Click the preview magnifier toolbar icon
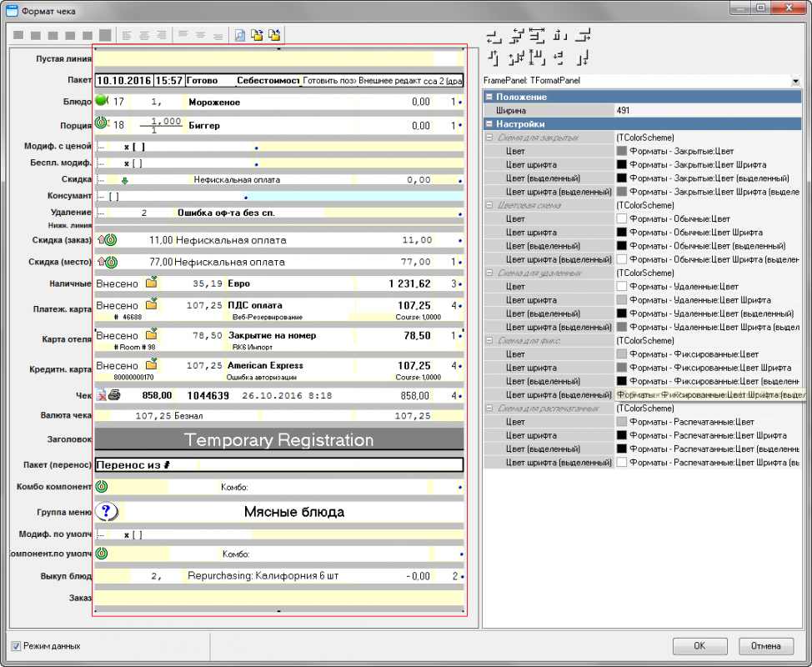The height and width of the screenshot is (667, 812). (x=239, y=35)
